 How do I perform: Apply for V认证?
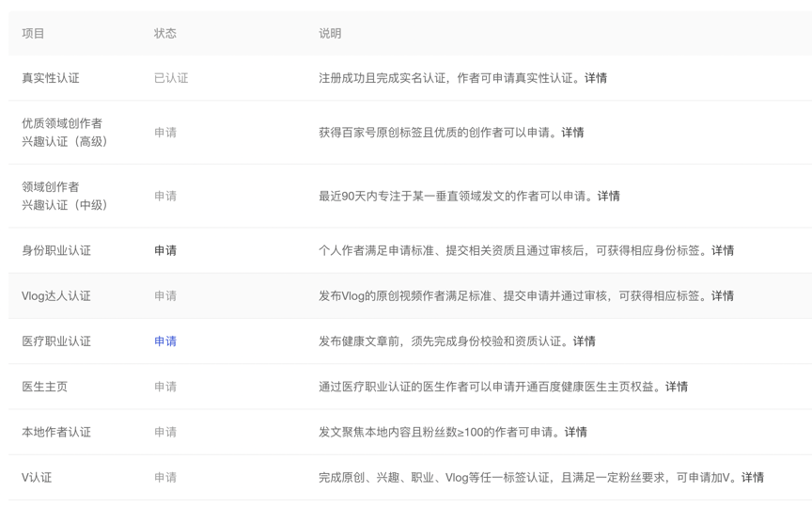coord(165,477)
